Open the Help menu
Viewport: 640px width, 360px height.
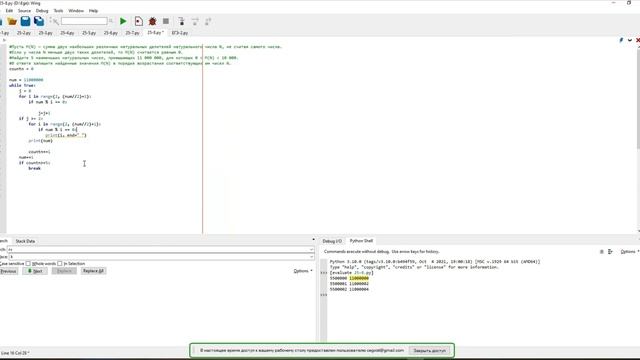(93, 11)
